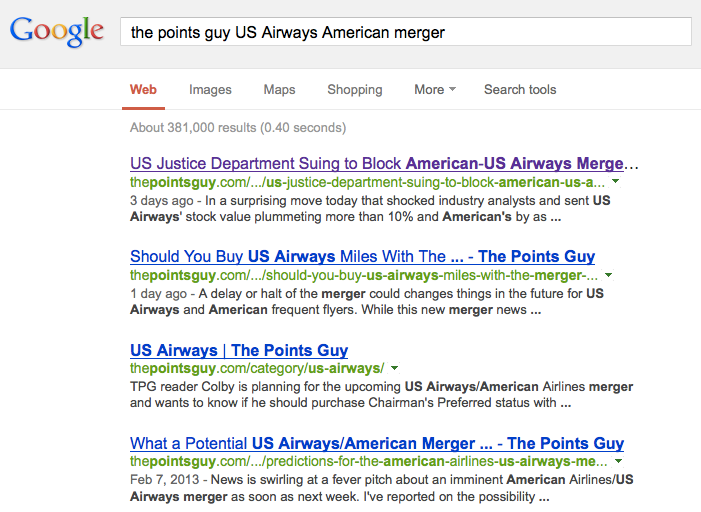Click the search query input field

pos(405,32)
